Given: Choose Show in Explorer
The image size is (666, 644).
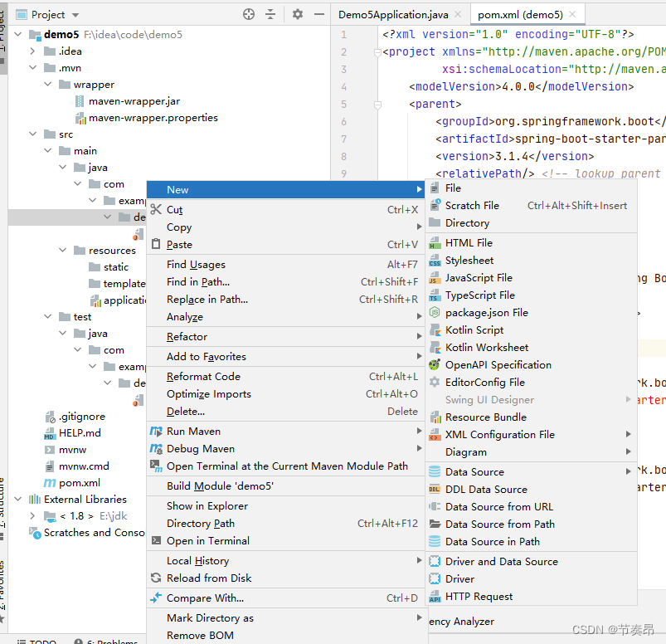Looking at the screenshot, I should pyautogui.click(x=286, y=506).
